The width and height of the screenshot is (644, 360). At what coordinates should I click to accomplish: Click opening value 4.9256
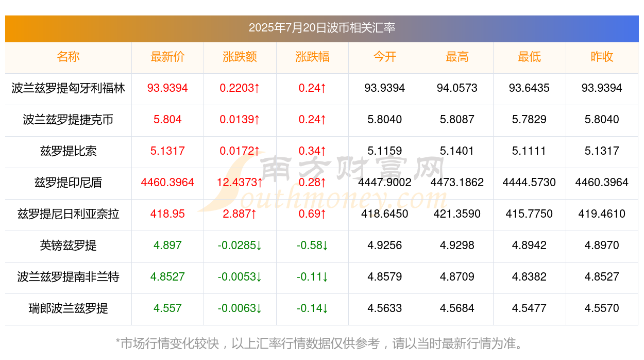pyautogui.click(x=385, y=246)
